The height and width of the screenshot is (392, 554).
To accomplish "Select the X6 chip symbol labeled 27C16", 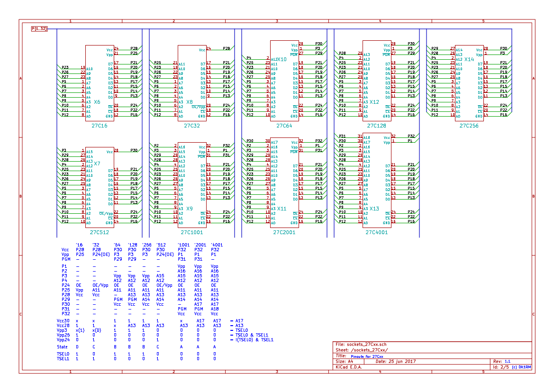I will tap(100, 83).
